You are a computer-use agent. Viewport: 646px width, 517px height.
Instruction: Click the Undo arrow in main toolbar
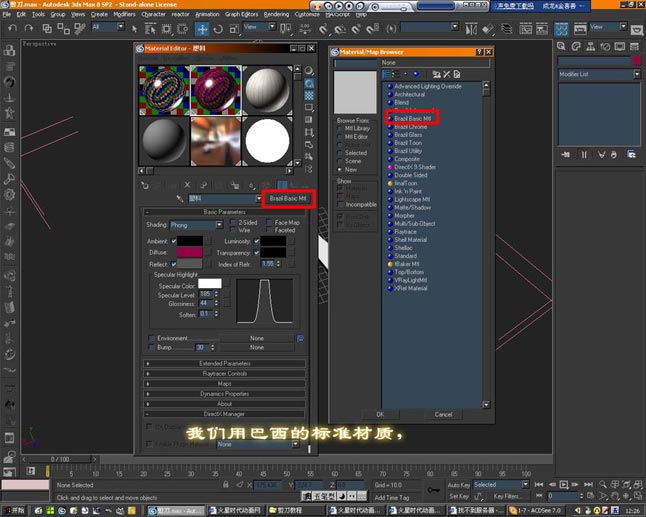tap(13, 28)
